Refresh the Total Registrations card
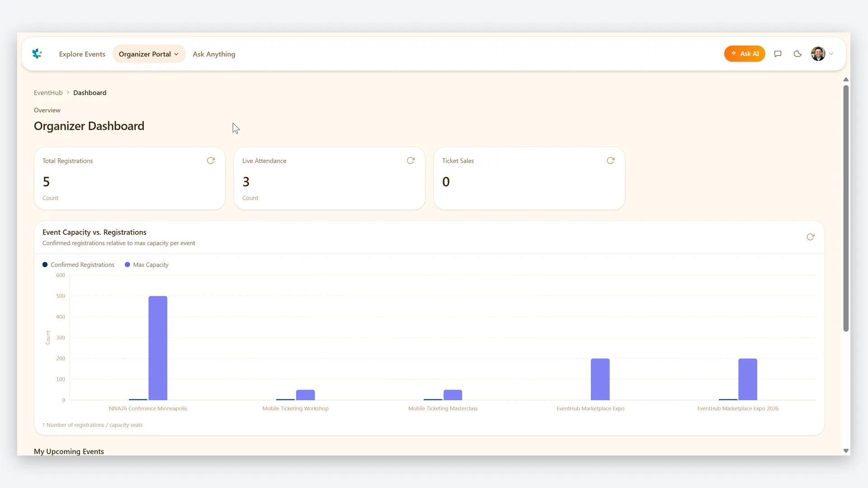This screenshot has height=488, width=868. (211, 161)
